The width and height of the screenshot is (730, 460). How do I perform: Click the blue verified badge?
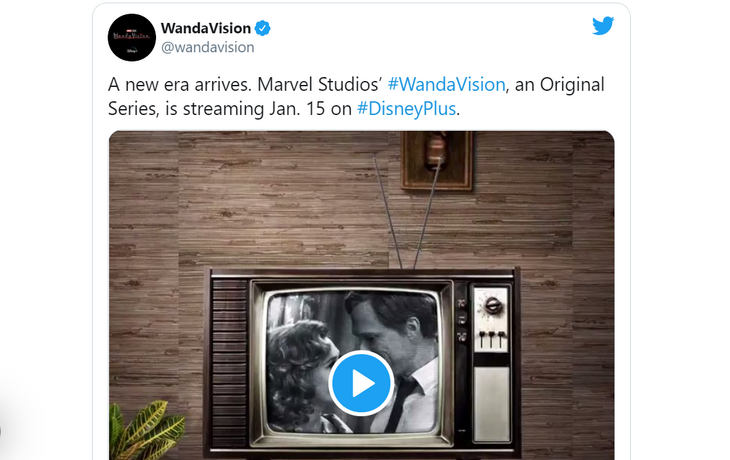click(263, 28)
